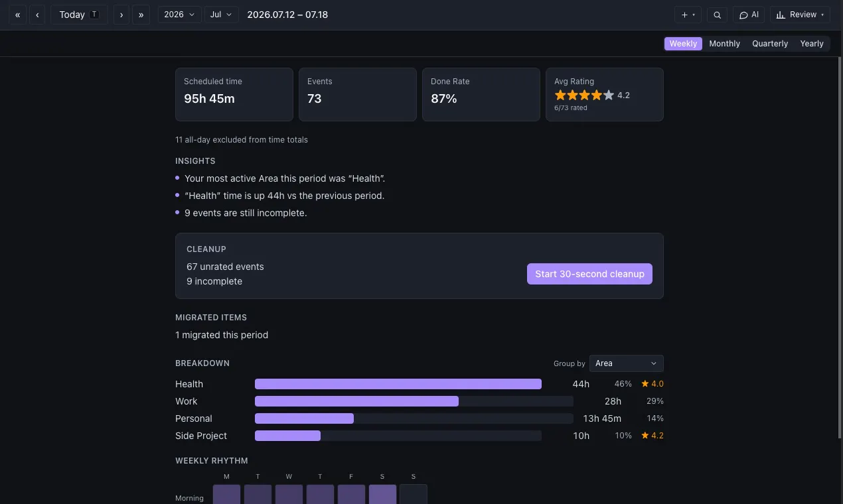
Task: Click the Done Rate card
Action: coord(481,94)
